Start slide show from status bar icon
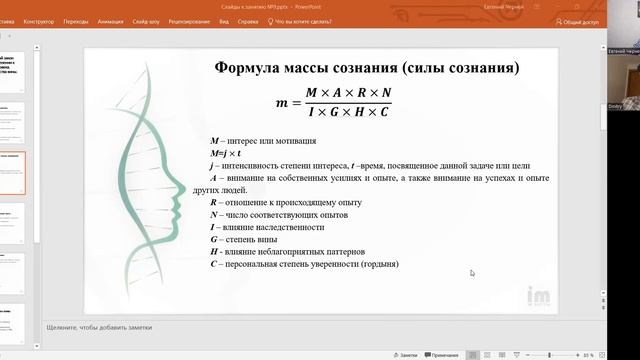 [516, 355]
